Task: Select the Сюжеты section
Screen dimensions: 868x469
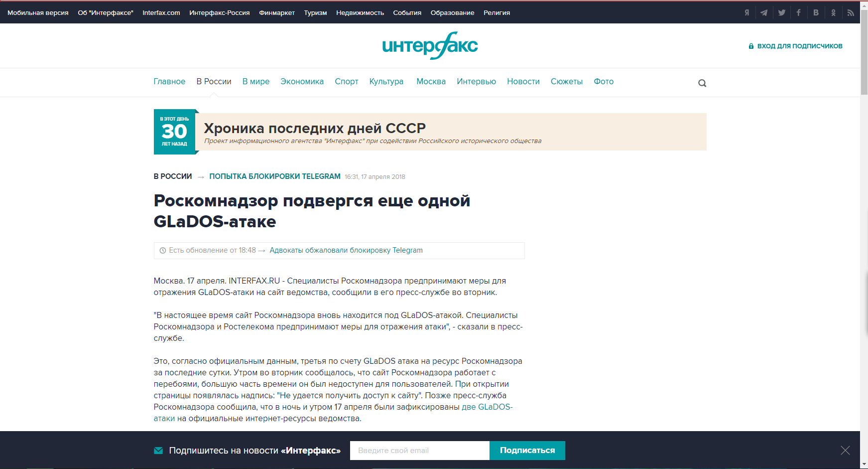Action: point(567,81)
